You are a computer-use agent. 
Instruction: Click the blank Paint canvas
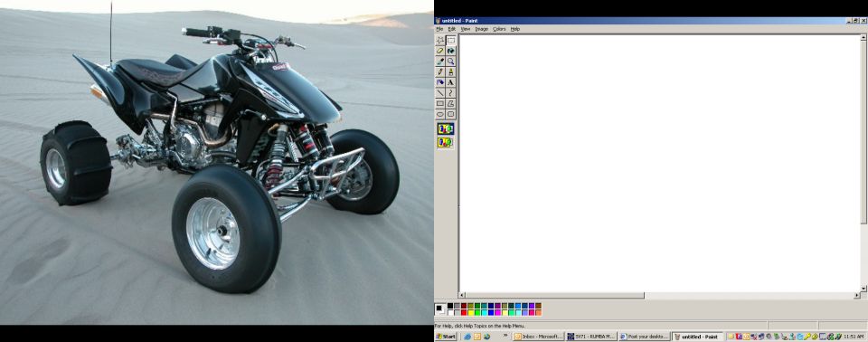coord(659,164)
